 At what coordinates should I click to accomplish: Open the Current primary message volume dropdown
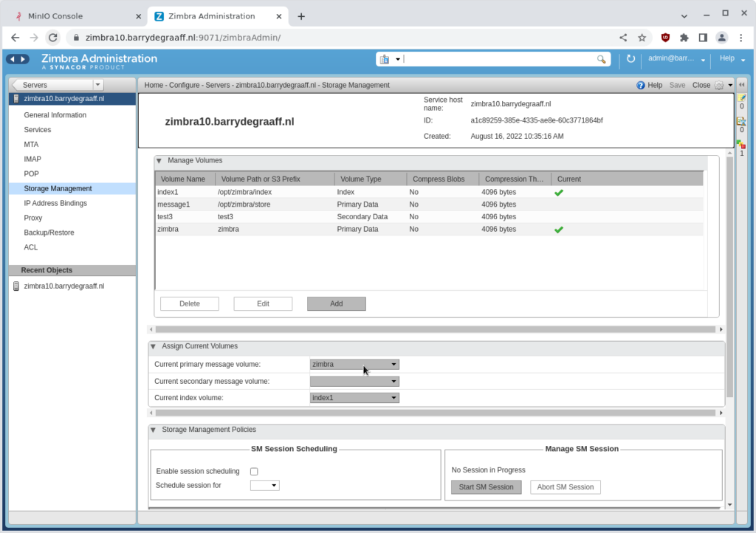point(354,365)
